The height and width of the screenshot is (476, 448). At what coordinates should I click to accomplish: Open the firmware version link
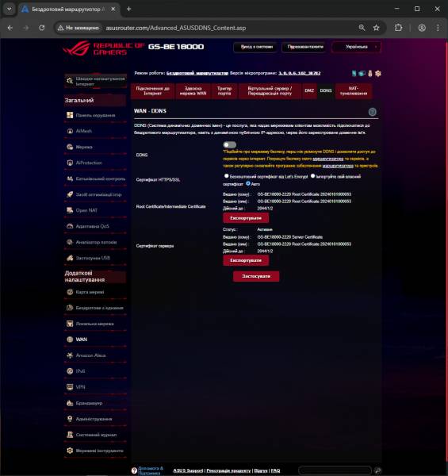tap(300, 73)
